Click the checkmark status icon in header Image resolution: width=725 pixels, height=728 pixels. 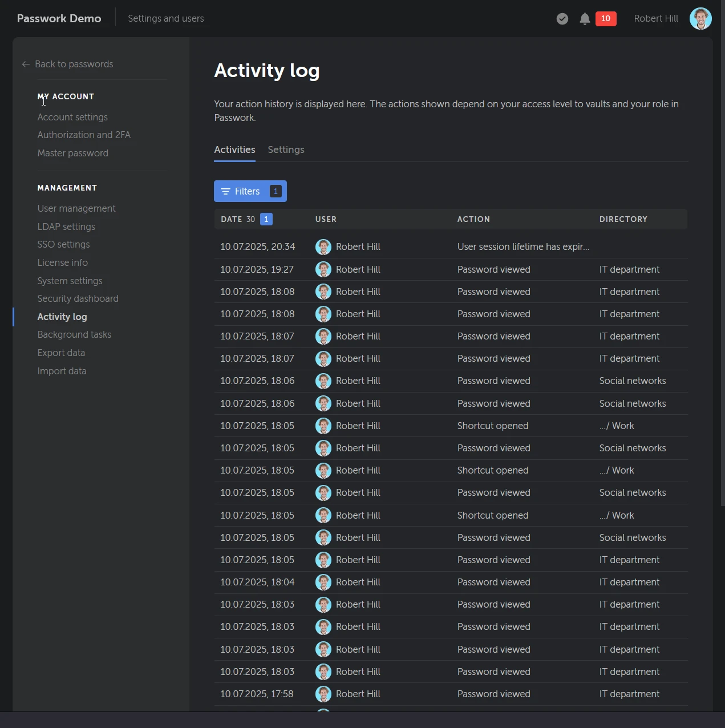tap(562, 19)
